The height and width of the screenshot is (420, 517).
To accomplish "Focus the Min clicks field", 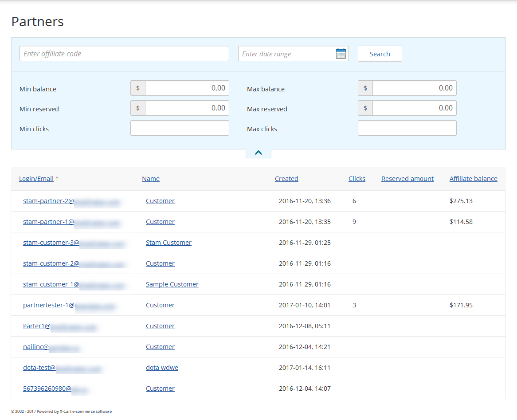I will (x=180, y=128).
